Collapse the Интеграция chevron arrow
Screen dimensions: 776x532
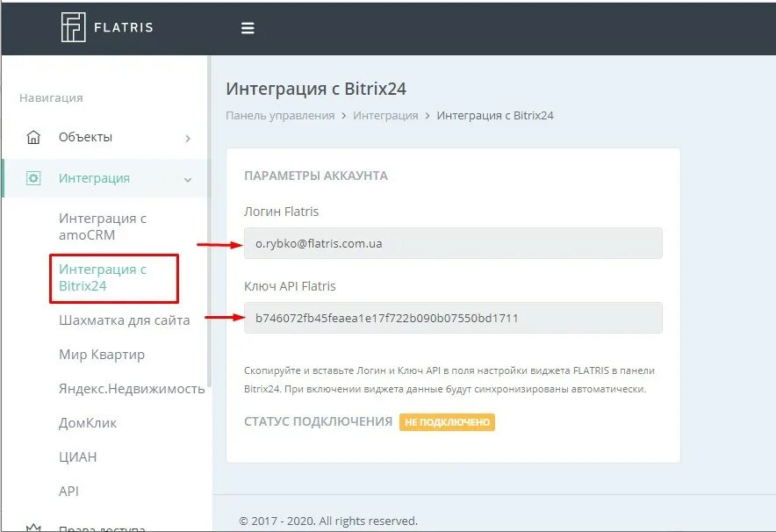tap(188, 180)
